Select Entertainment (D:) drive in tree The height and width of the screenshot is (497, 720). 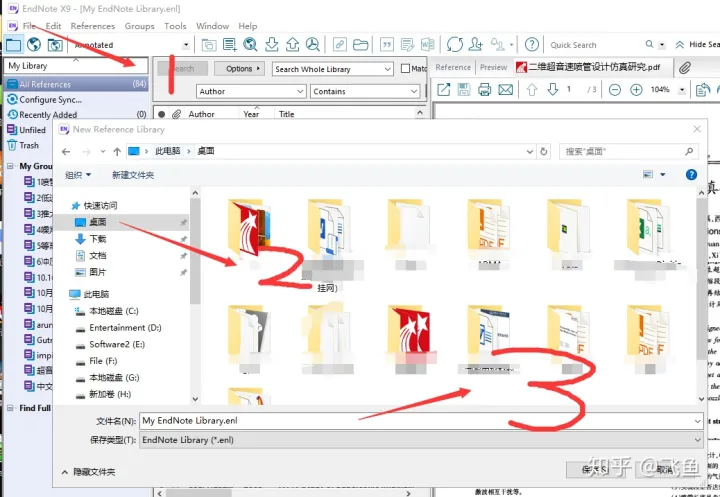click(125, 328)
